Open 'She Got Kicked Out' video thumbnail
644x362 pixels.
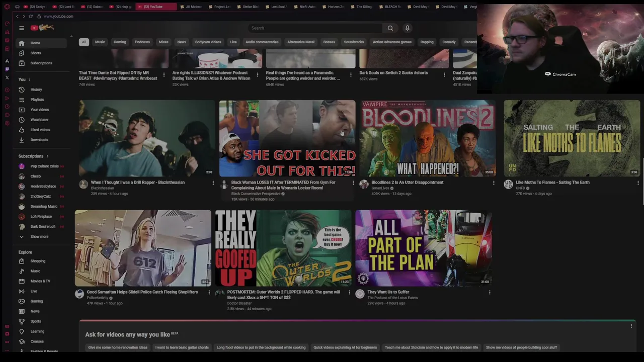[287, 138]
